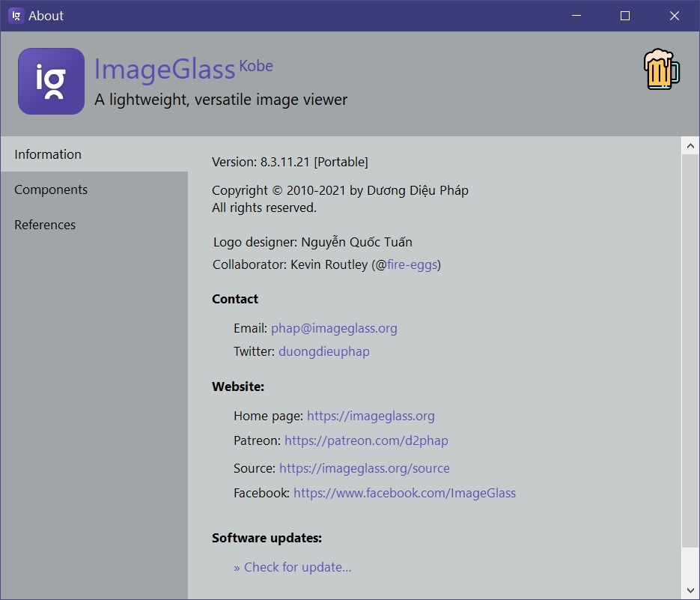Maximize the About window
The height and width of the screenshot is (600, 700).
click(625, 16)
